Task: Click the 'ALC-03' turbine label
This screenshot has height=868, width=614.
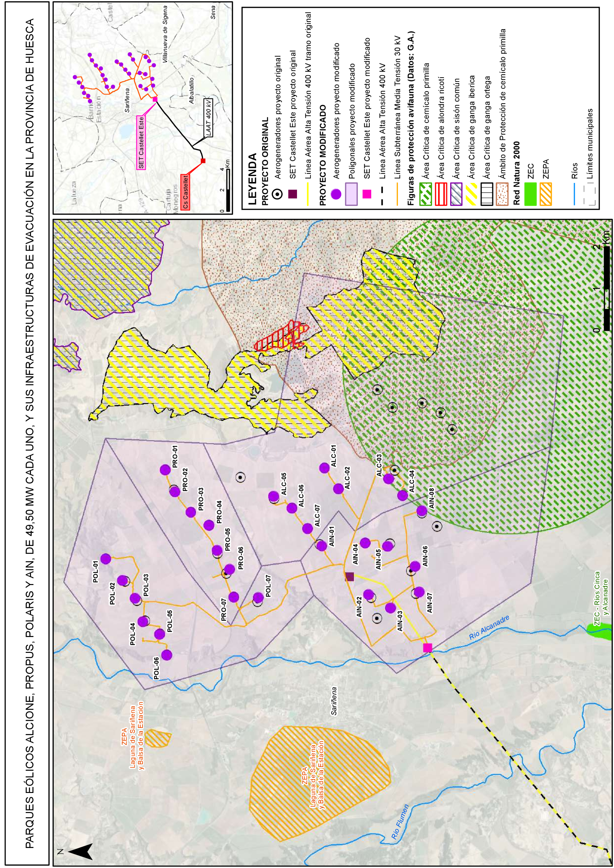Action: (x=379, y=465)
